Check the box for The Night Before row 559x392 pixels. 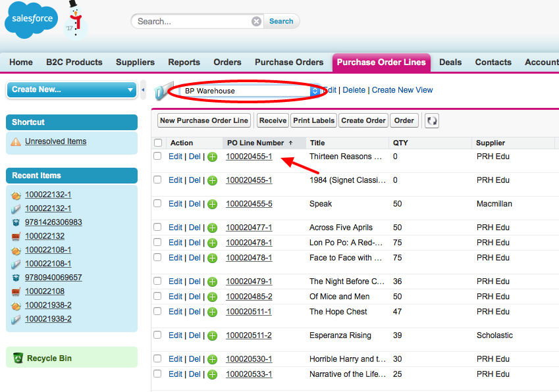(157, 281)
